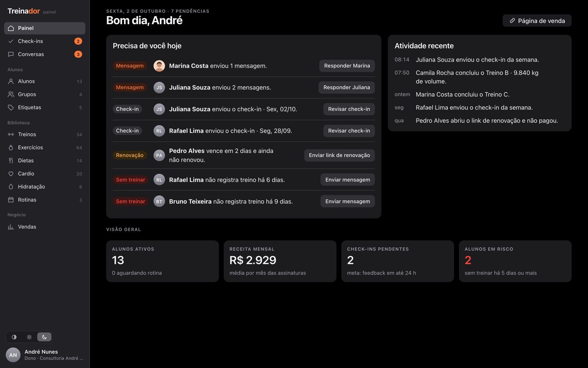Open the Check-ins menu item
The width and height of the screenshot is (588, 368).
(45, 41)
